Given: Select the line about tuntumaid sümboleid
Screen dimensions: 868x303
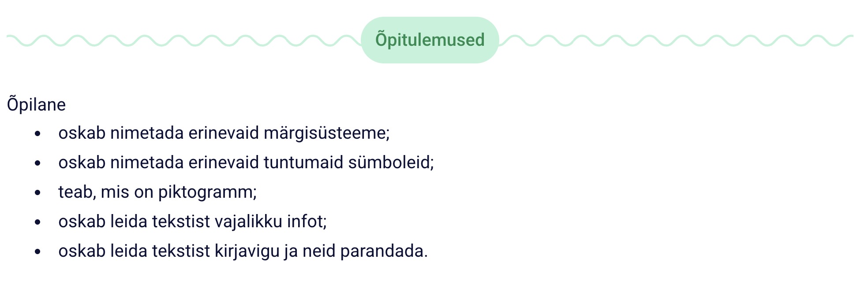Looking at the screenshot, I should tap(246, 163).
